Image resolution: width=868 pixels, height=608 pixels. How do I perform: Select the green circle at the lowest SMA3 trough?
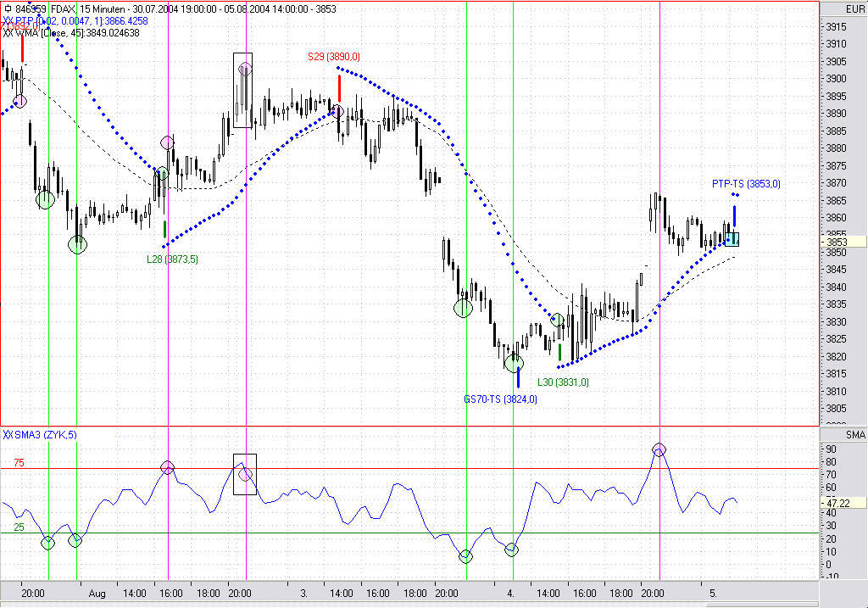tap(466, 556)
